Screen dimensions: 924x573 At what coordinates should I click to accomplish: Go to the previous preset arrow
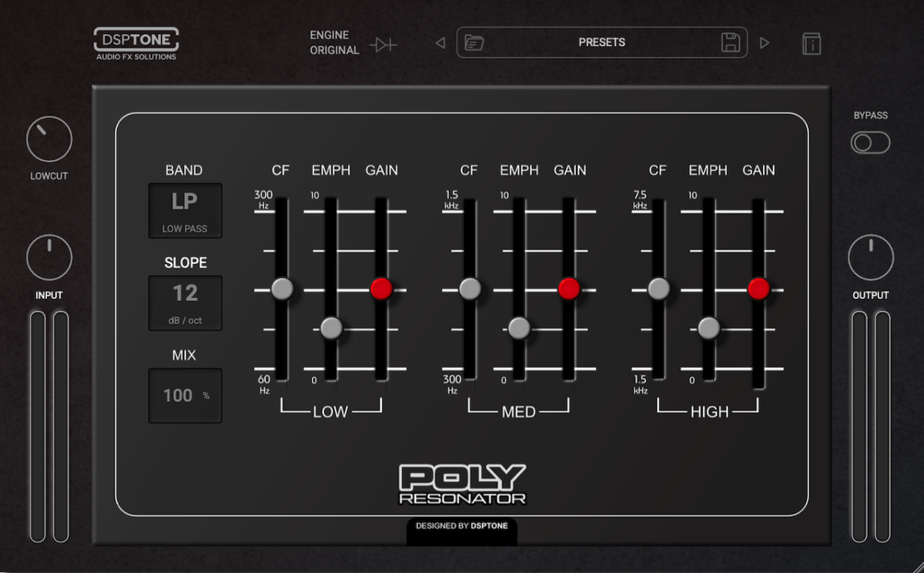point(440,43)
